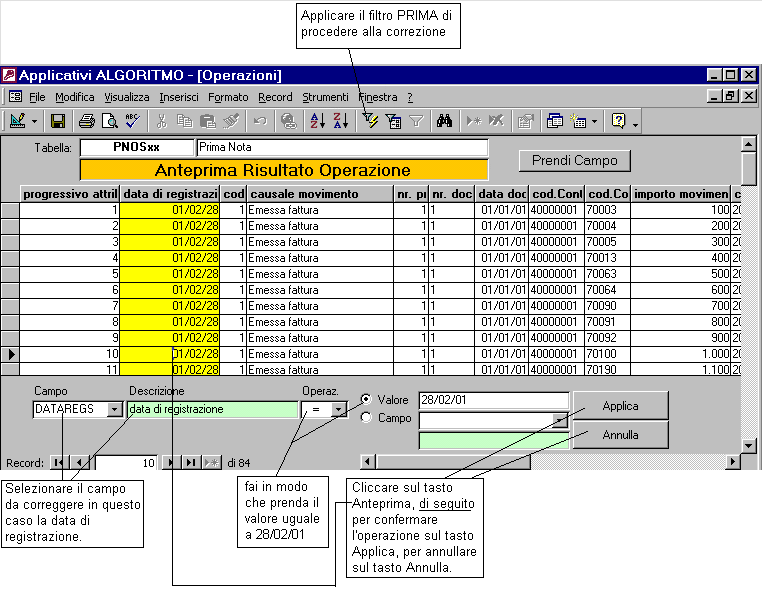Open Print Preview magnifier page icon

(110, 121)
